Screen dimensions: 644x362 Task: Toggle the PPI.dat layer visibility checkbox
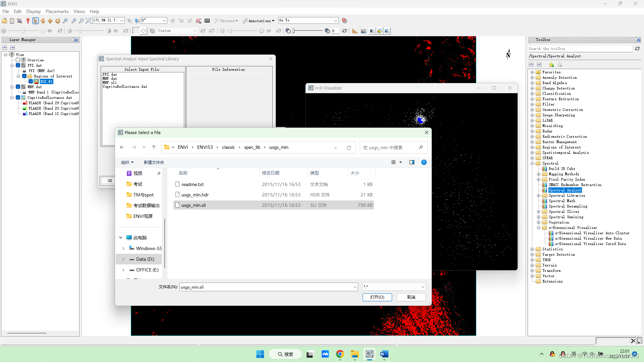pos(18,65)
